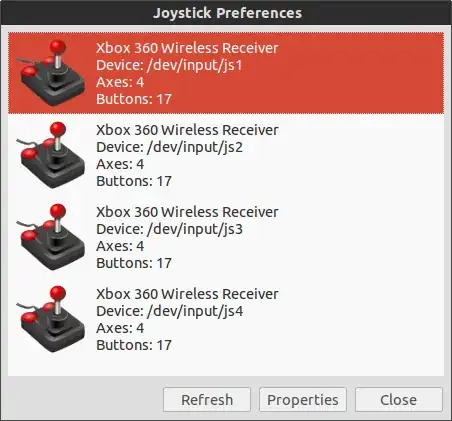Viewport: 452px width, 421px height.
Task: Select the text 'Device: /dev/input/js1'
Action: click(x=169, y=65)
